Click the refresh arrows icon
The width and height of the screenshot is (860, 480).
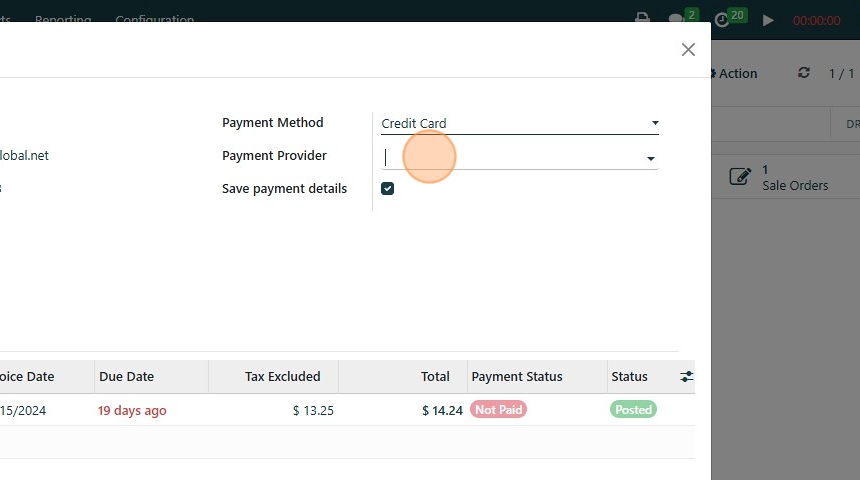tap(803, 73)
